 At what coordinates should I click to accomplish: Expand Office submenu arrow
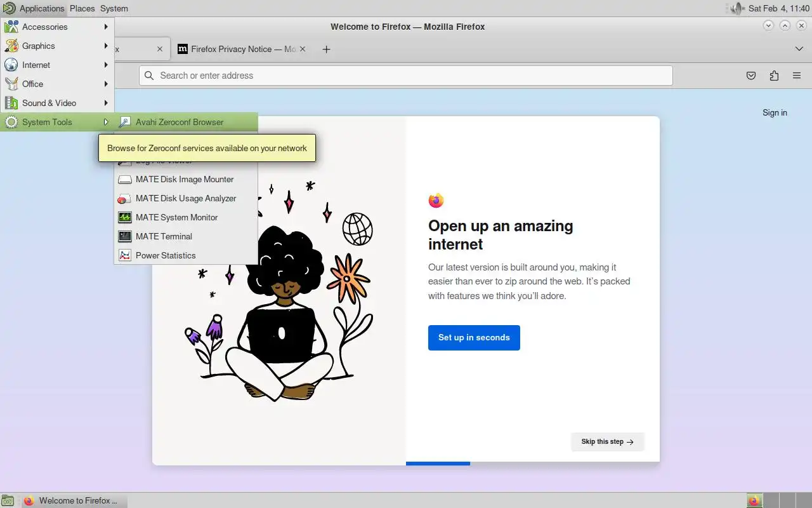tap(106, 84)
